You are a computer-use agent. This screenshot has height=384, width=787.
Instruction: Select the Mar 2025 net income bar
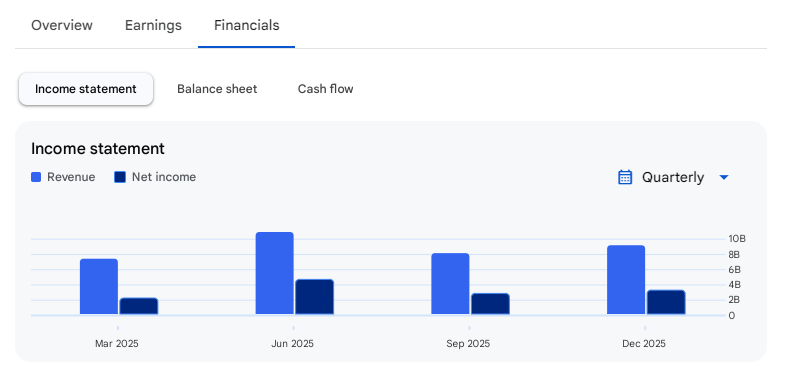tap(139, 306)
